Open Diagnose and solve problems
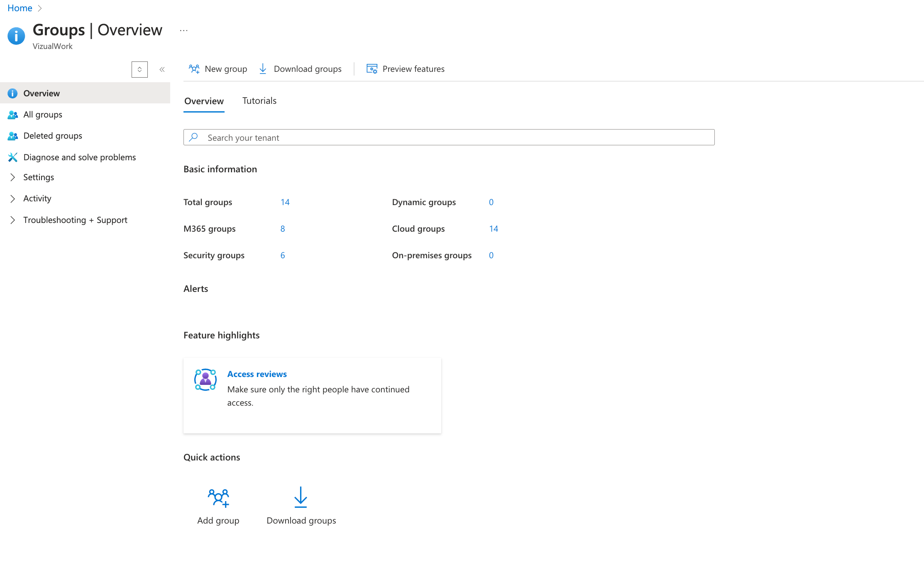Viewport: 924px width, 563px height. [79, 157]
